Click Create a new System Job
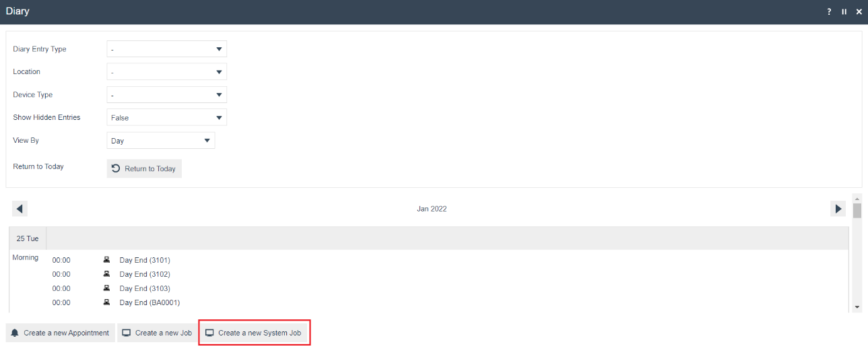Screen dimensions: 868x357 tap(254, 333)
